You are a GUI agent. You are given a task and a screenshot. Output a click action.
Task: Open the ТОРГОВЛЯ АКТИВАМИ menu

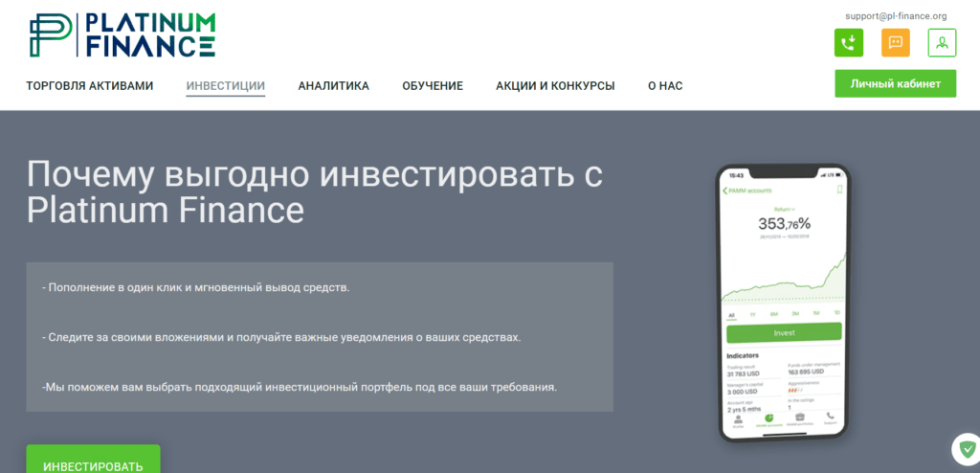89,86
